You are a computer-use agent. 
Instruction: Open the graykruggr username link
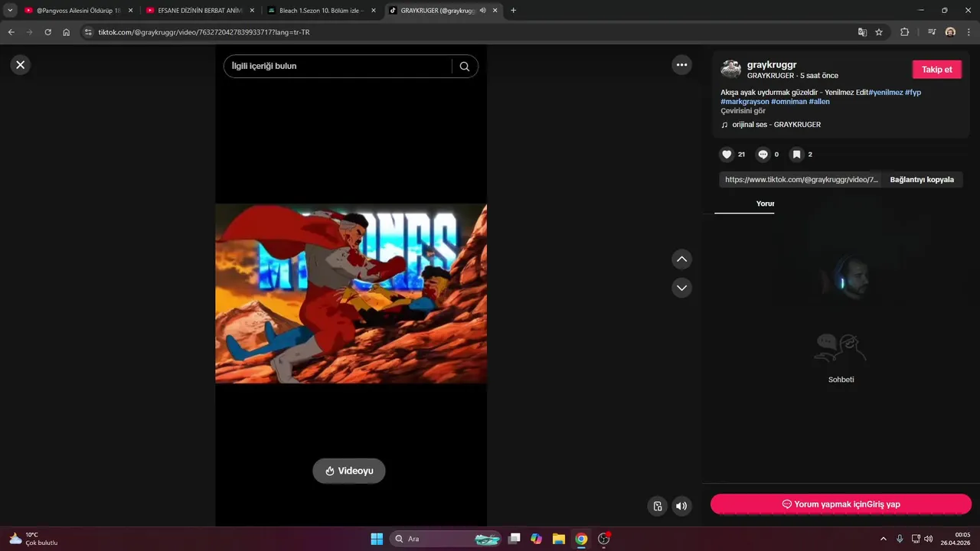[x=772, y=65]
